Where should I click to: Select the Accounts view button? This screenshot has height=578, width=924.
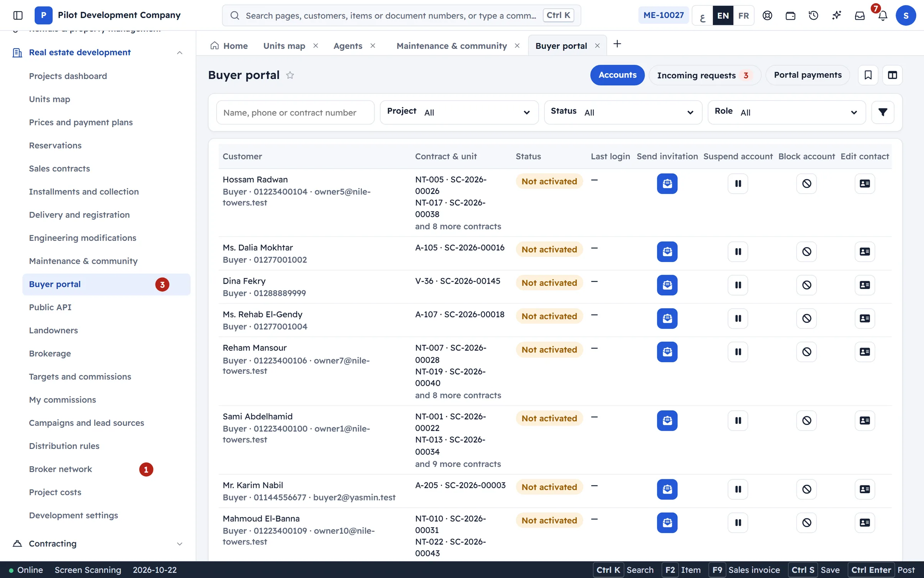pyautogui.click(x=617, y=75)
